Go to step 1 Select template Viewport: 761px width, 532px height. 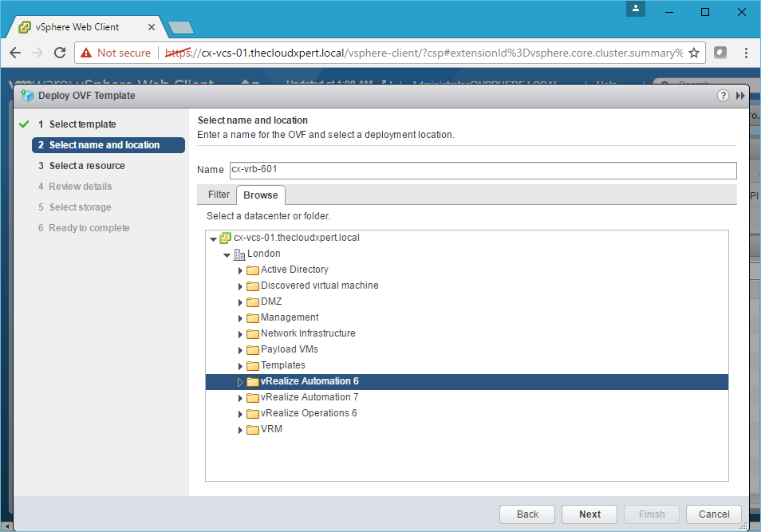pyautogui.click(x=82, y=124)
